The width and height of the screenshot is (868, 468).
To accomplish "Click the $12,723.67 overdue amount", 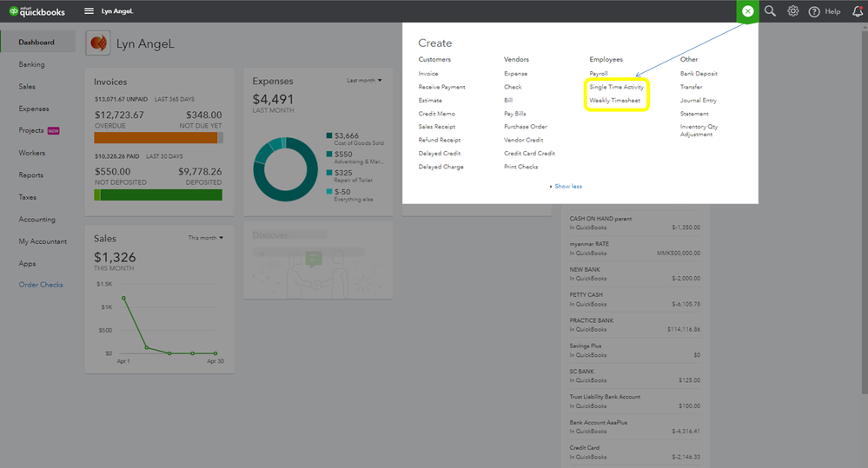I will (x=119, y=115).
